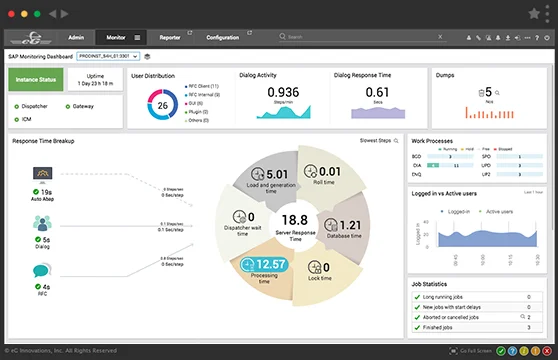
Task: Click the Dispatcher wait time clock icon
Action: point(239,217)
